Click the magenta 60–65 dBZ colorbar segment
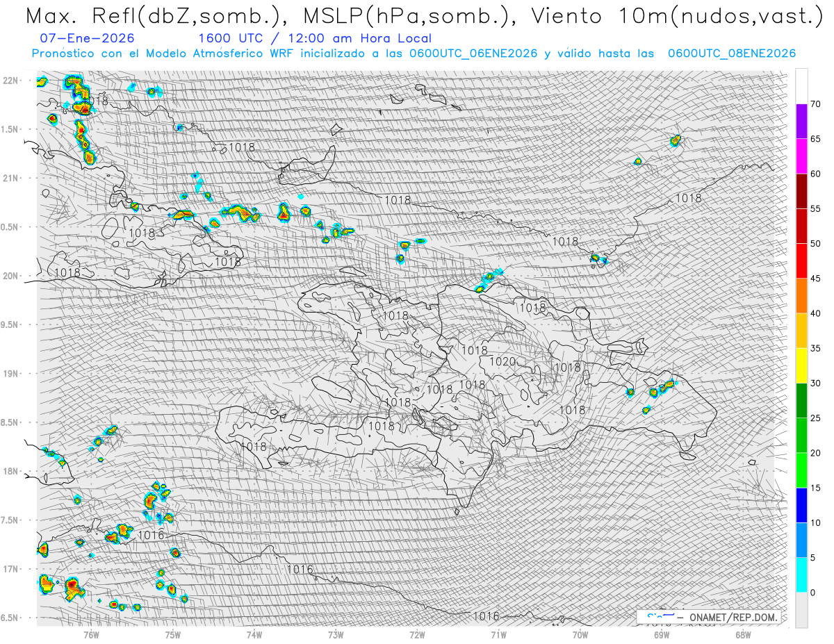The width and height of the screenshot is (834, 644). point(801,156)
